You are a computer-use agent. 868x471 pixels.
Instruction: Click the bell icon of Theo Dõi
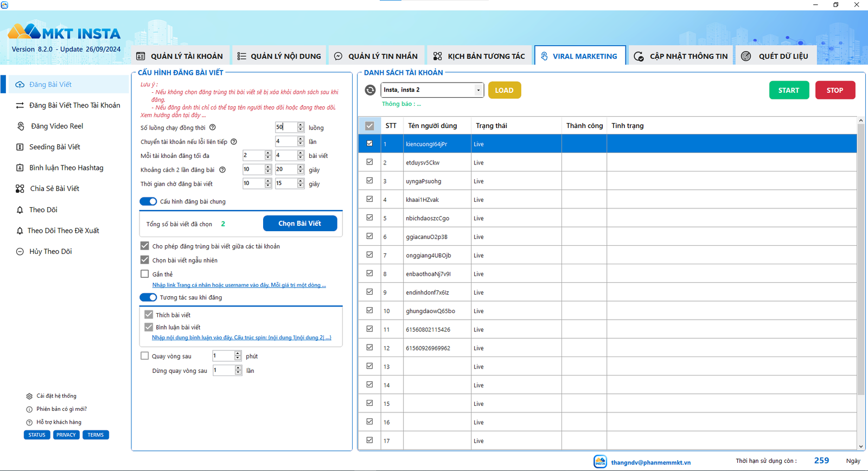click(20, 210)
